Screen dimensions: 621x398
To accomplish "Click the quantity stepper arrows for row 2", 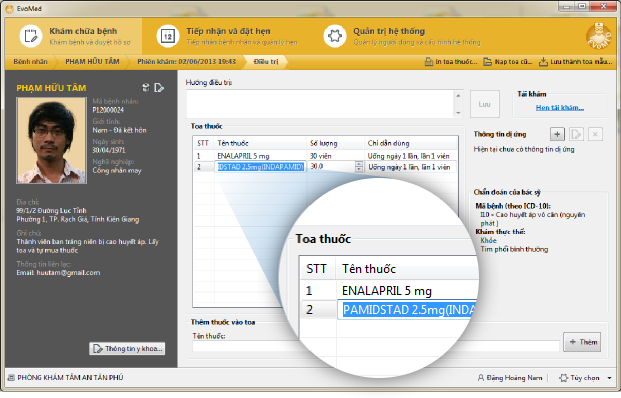I will coord(359,167).
